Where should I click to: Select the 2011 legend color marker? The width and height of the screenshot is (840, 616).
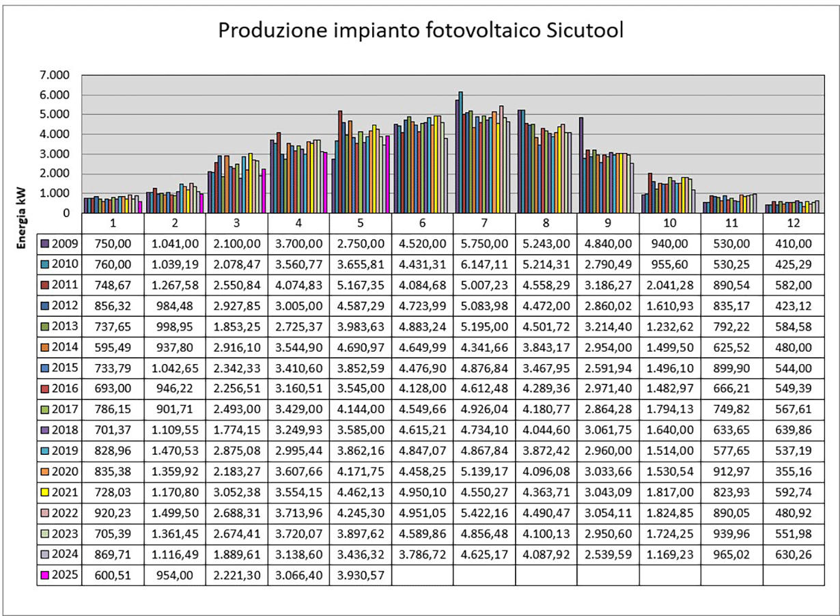click(x=44, y=284)
